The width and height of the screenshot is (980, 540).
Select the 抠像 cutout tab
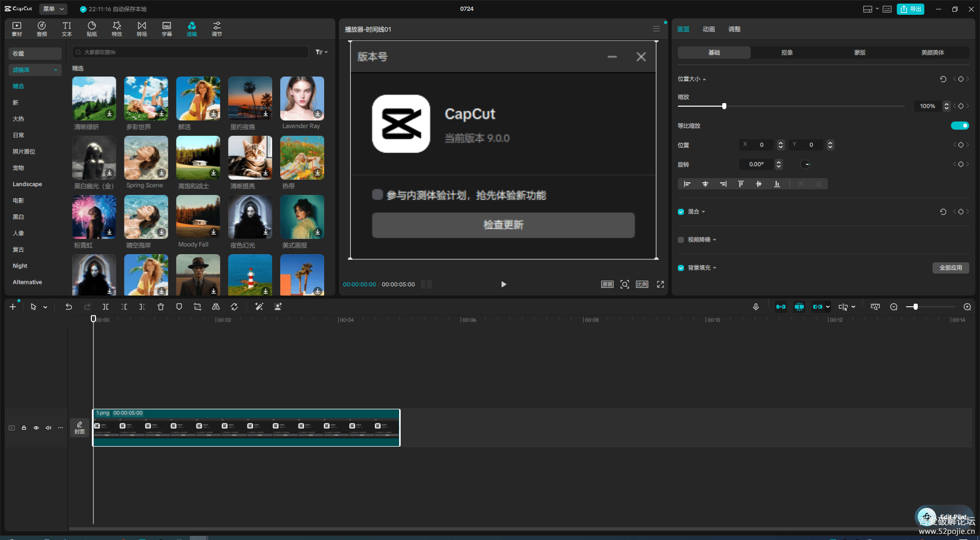[787, 53]
